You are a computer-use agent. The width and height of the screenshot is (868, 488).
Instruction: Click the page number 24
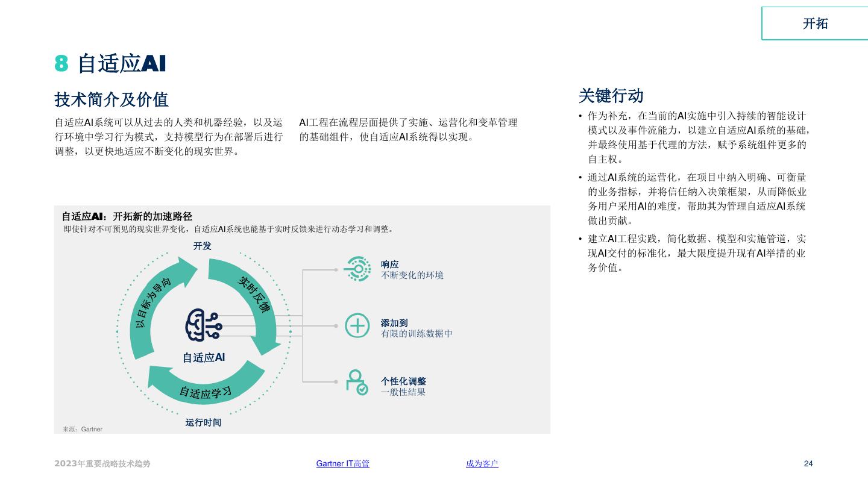tap(808, 463)
